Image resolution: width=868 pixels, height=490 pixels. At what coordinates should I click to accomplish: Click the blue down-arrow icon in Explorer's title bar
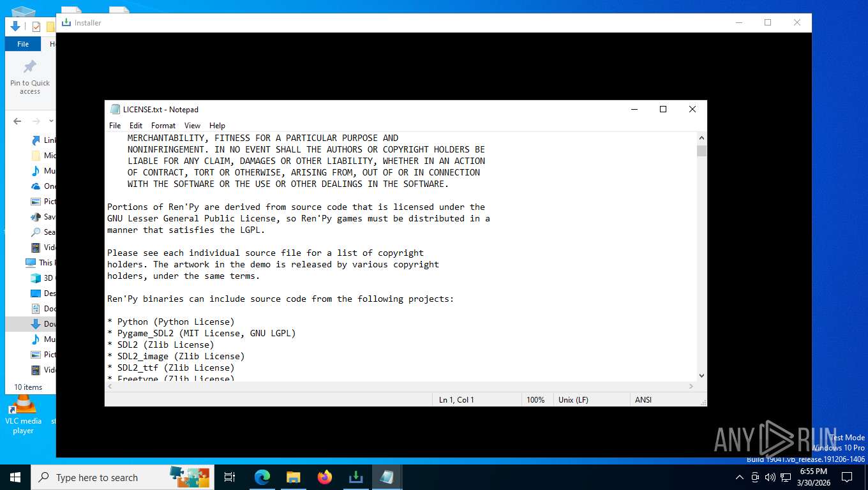[15, 26]
